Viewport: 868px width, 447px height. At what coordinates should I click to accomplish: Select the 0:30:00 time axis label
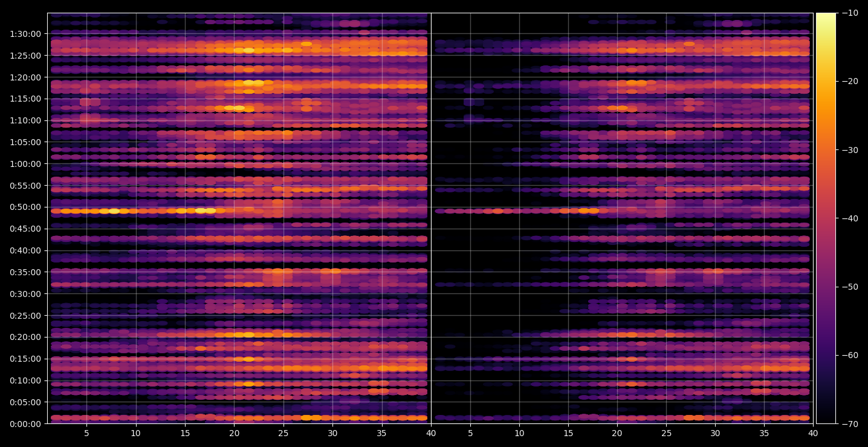click(x=25, y=294)
